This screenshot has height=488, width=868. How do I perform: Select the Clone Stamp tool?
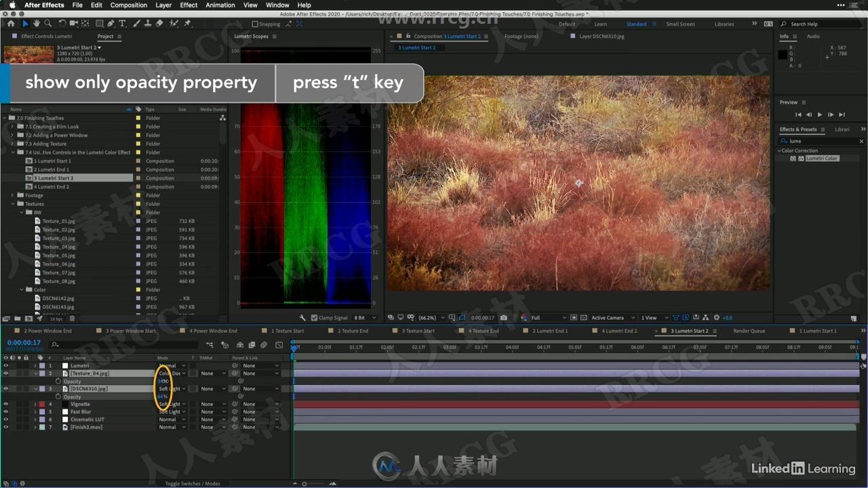pos(147,23)
